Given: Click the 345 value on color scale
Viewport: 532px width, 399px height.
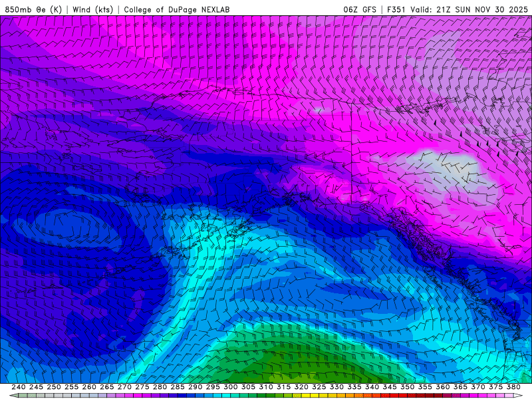Looking at the screenshot, I should (390, 387).
